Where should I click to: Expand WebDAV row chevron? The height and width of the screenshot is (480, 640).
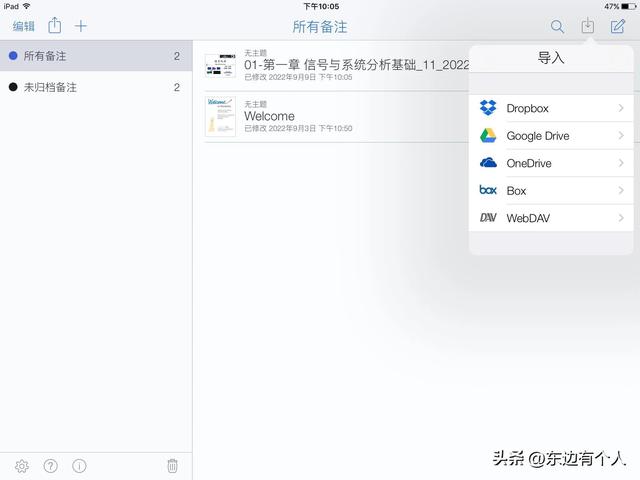point(621,218)
